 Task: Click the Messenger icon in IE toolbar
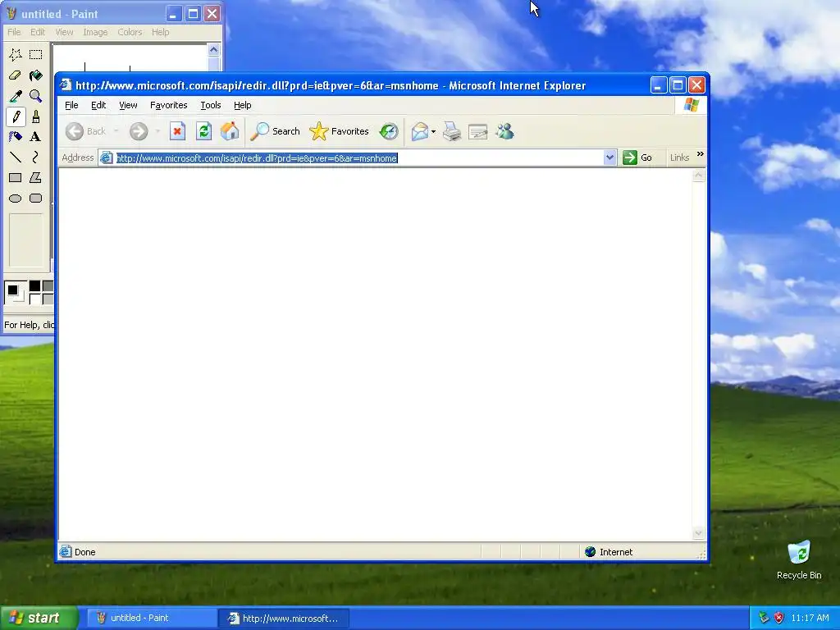504,131
